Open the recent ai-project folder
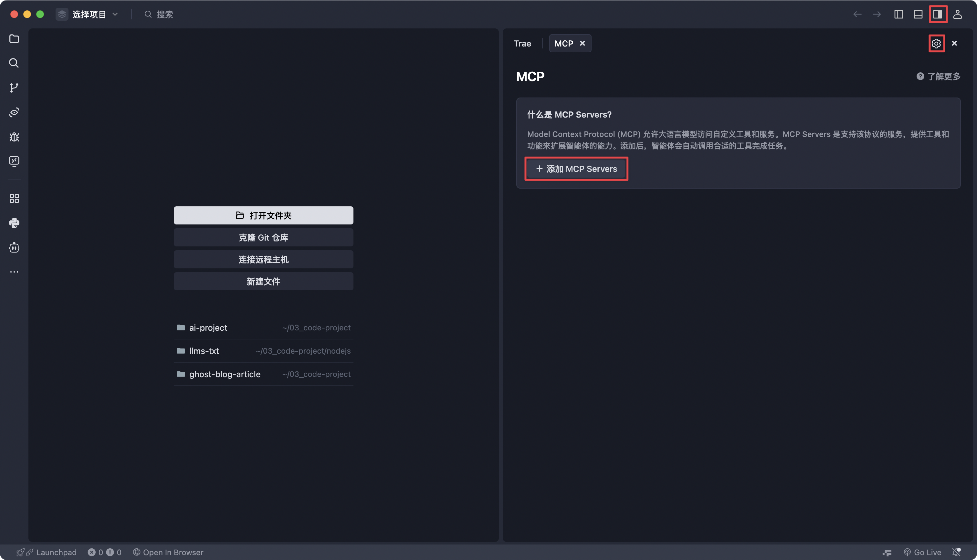This screenshot has width=977, height=560. [x=208, y=328]
